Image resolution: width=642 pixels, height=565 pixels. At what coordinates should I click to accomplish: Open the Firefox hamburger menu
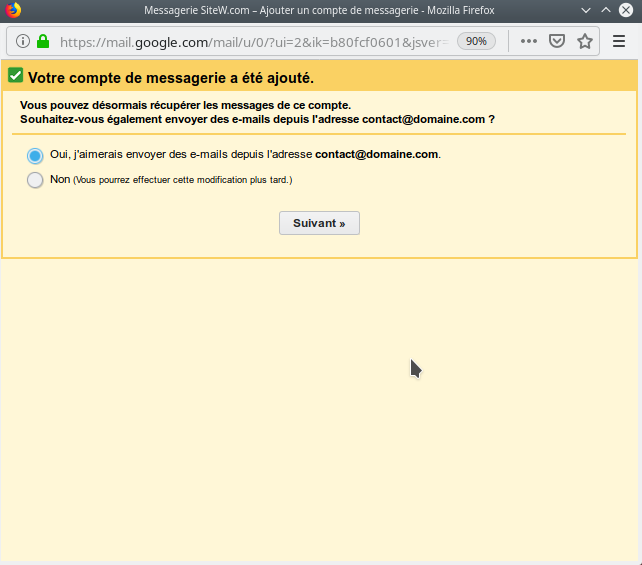pyautogui.click(x=619, y=42)
